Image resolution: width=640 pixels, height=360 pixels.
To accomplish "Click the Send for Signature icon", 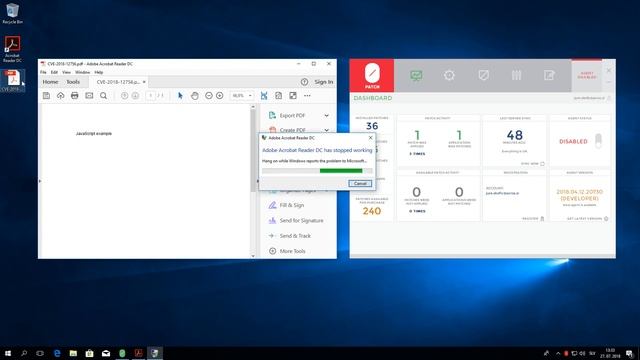I will [272, 220].
